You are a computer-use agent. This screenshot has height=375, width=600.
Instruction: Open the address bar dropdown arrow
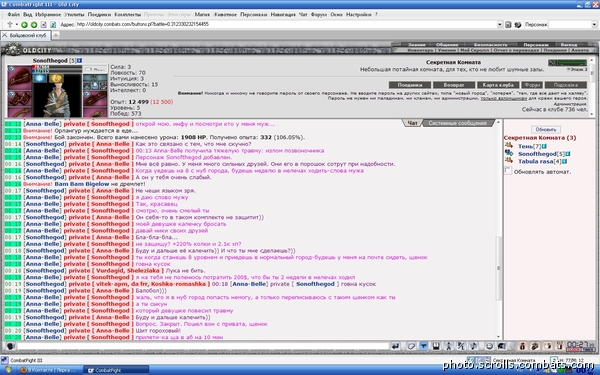500,24
